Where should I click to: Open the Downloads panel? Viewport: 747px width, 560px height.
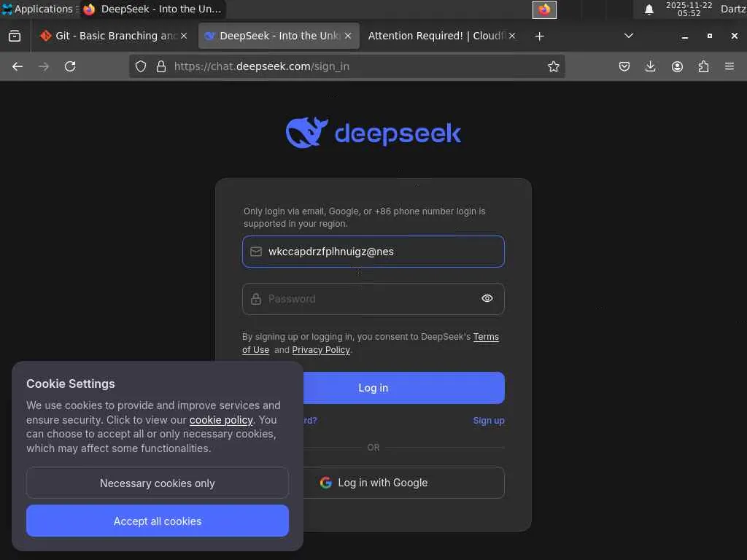point(650,66)
